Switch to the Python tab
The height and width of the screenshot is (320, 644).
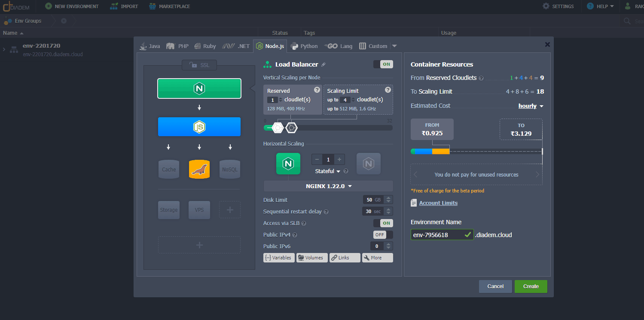pos(304,46)
